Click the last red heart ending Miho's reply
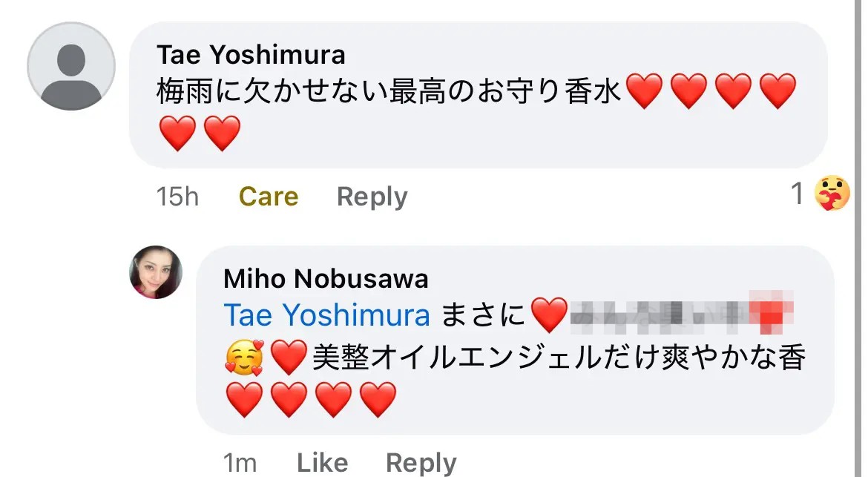 (378, 399)
